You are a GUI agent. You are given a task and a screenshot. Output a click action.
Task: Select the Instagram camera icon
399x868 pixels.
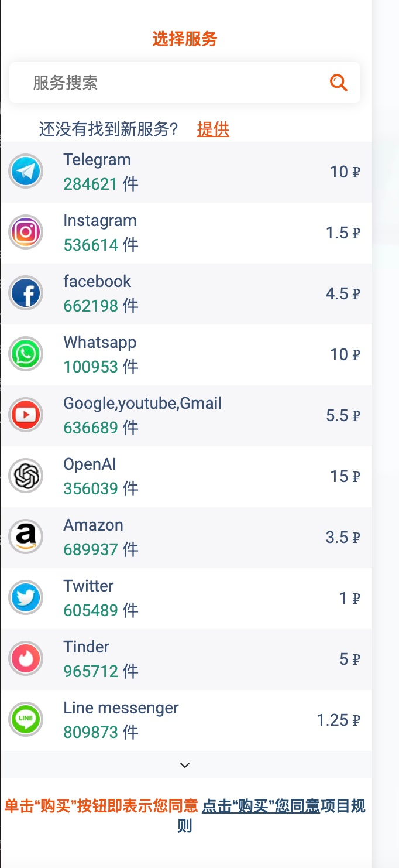[26, 233]
